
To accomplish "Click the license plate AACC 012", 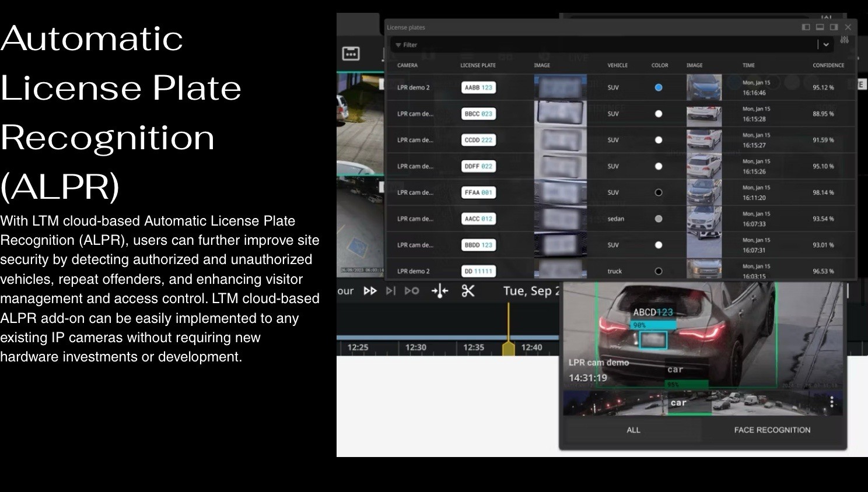I will (478, 219).
